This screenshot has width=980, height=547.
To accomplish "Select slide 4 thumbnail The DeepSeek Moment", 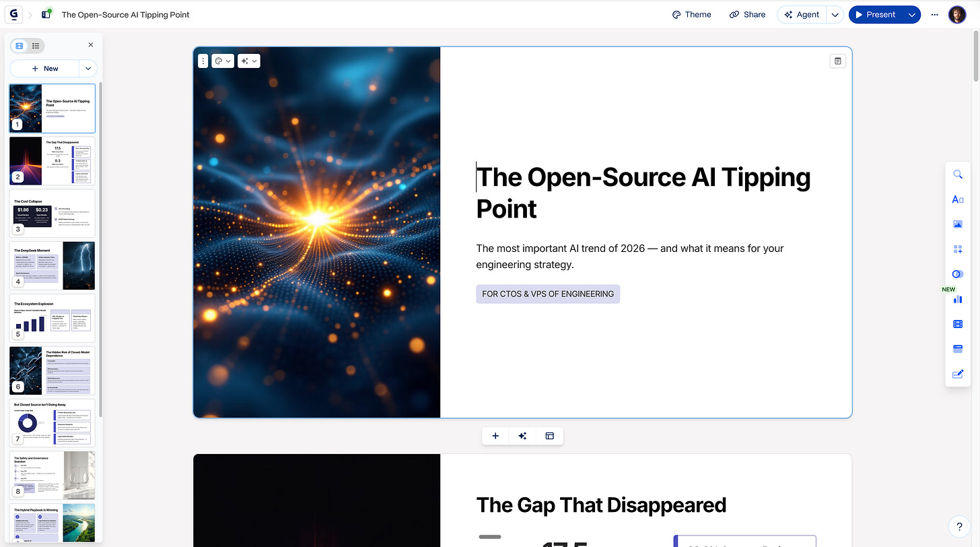I will [x=52, y=265].
